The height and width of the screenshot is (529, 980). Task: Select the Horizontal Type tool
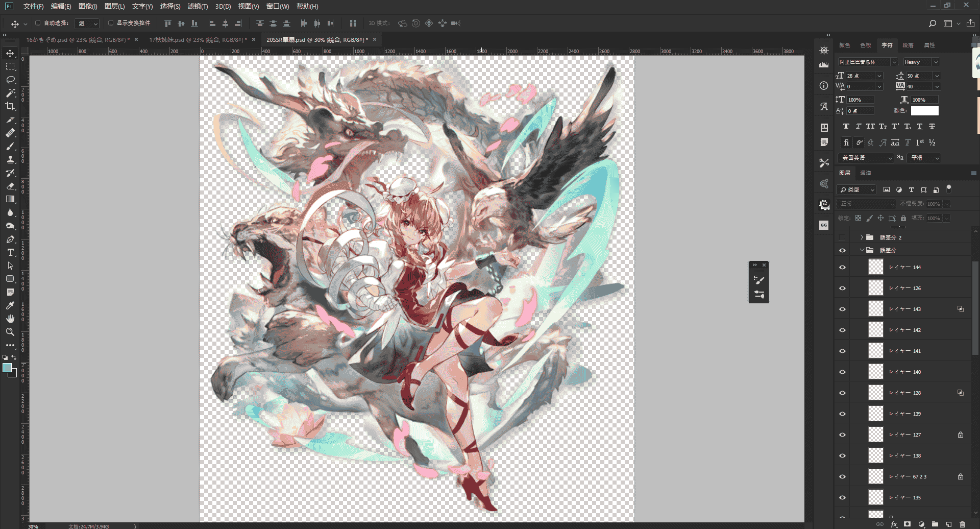pyautogui.click(x=10, y=252)
